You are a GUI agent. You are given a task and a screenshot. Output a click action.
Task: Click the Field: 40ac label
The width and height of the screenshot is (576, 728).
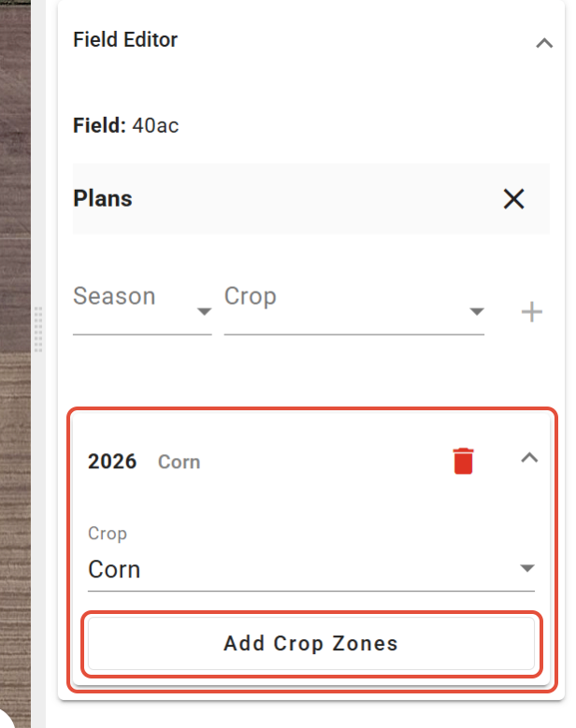pyautogui.click(x=126, y=125)
